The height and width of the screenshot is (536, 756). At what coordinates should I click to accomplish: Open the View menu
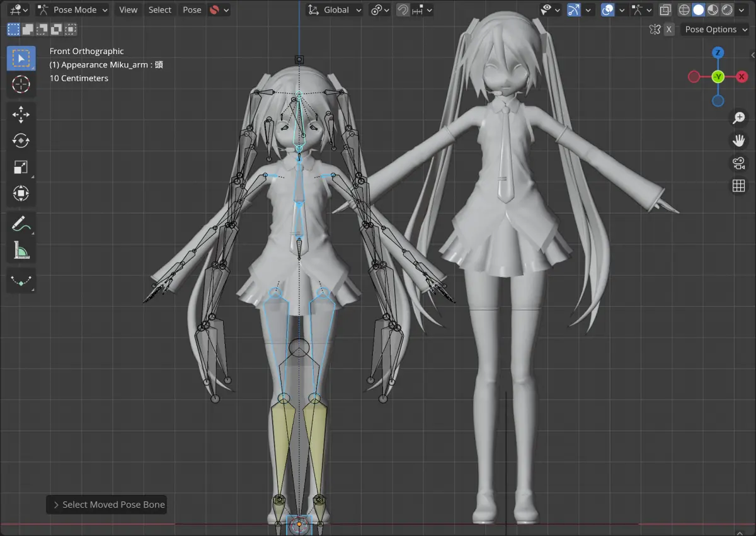[x=128, y=10]
